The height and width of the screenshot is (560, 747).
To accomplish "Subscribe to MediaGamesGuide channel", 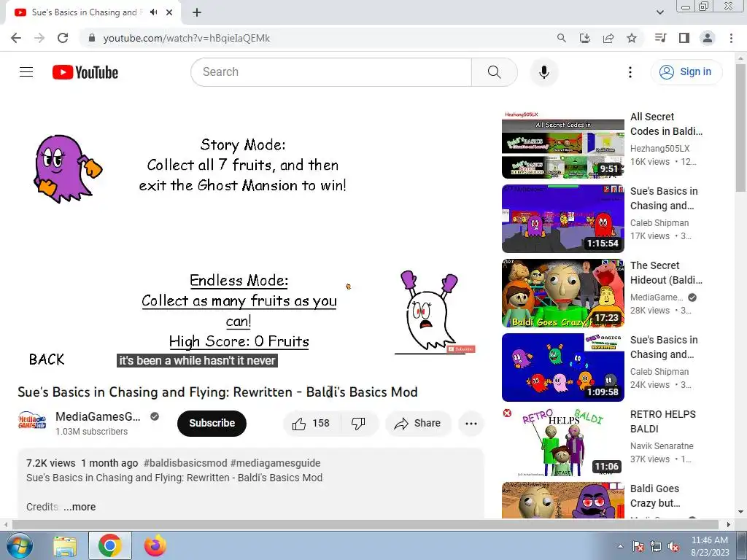I will click(x=212, y=424).
